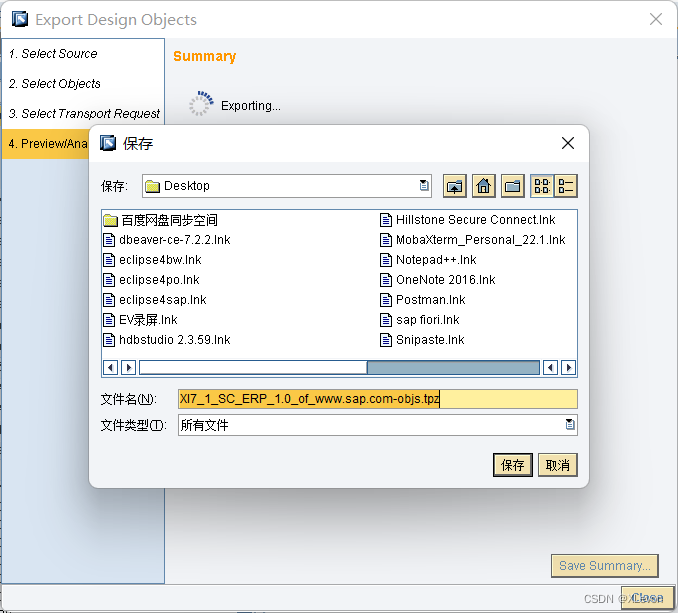Close the Export Design Objects window
The height and width of the screenshot is (613, 678).
656,19
